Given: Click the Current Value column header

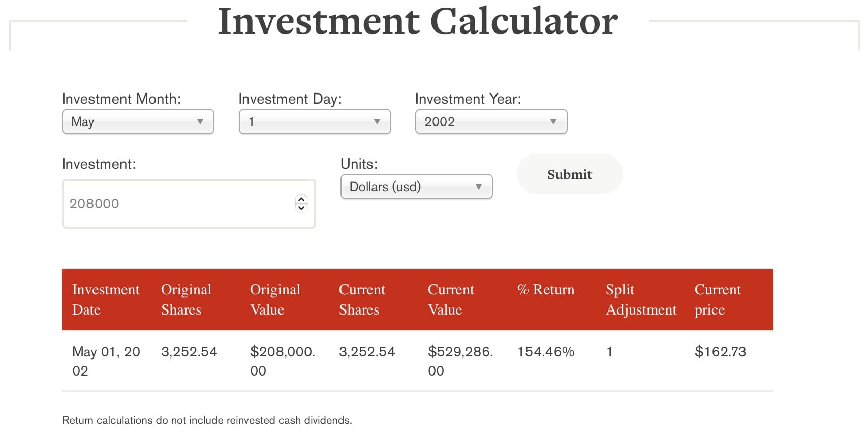Looking at the screenshot, I should (x=451, y=299).
